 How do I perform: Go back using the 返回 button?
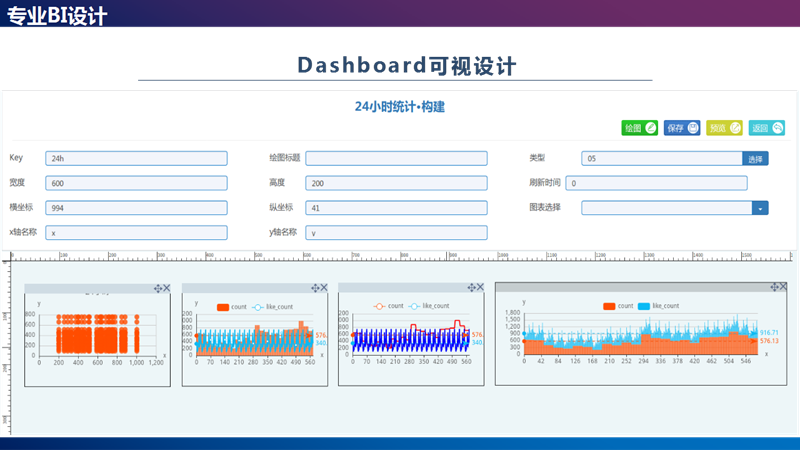(x=767, y=128)
